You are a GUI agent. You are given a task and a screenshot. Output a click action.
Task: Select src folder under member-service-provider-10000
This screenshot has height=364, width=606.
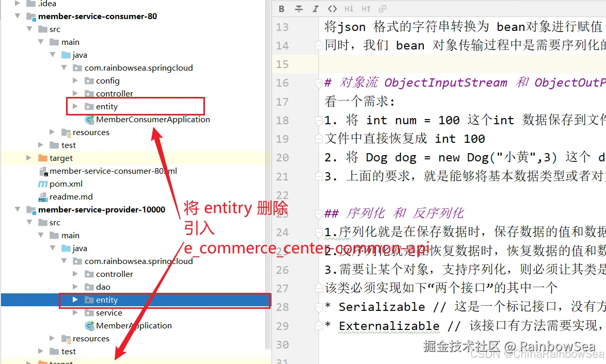coord(55,223)
